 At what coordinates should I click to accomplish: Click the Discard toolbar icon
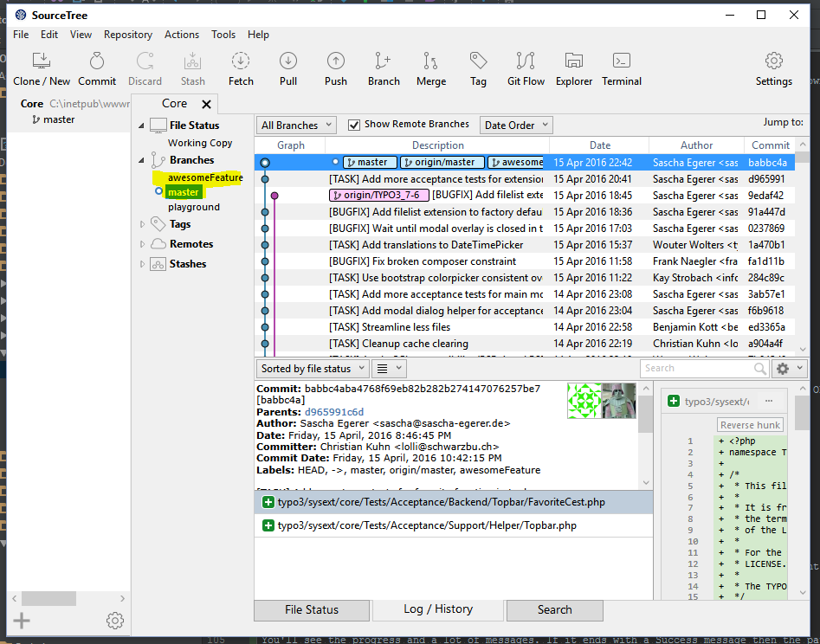tap(145, 69)
